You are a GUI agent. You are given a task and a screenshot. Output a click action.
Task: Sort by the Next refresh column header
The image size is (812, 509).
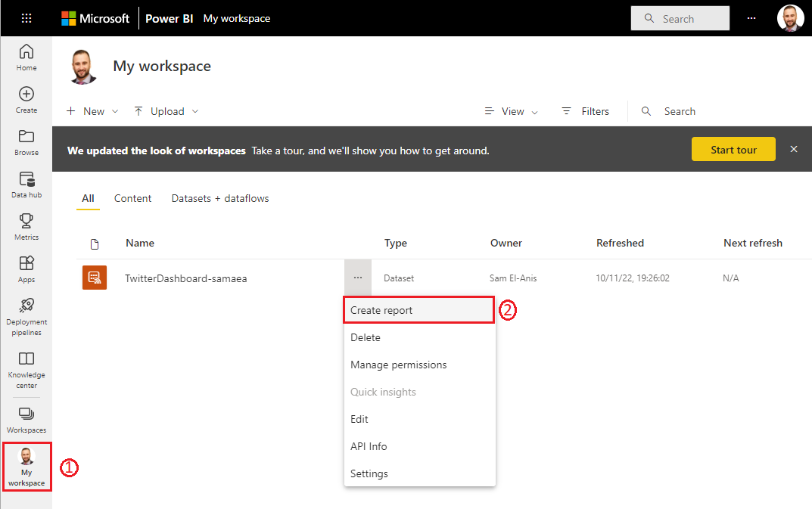[752, 243]
